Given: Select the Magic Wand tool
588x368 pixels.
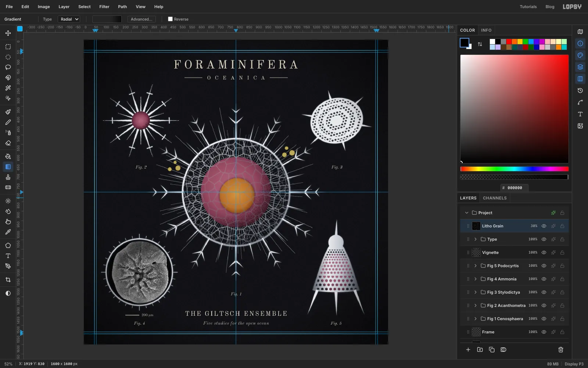Looking at the screenshot, I should click(x=8, y=88).
